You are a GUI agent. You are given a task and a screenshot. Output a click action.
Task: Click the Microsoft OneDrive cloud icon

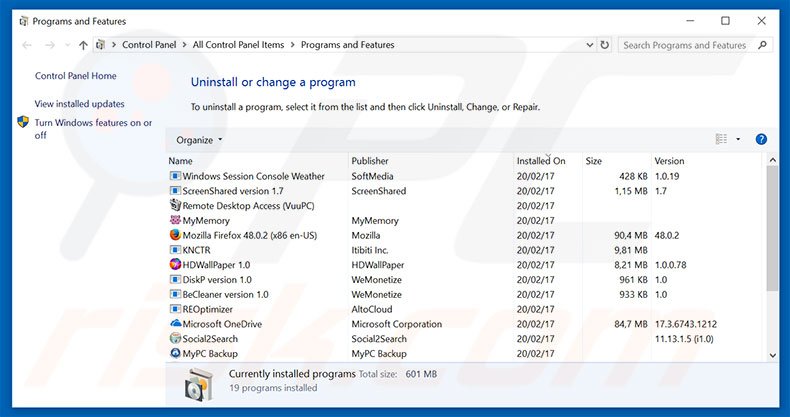[x=175, y=324]
